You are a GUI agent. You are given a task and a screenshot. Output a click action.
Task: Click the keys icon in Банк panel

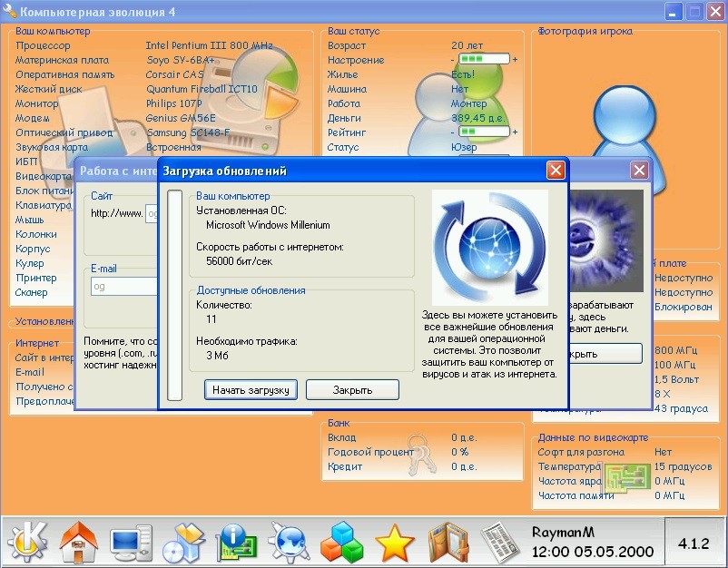pyautogui.click(x=420, y=454)
